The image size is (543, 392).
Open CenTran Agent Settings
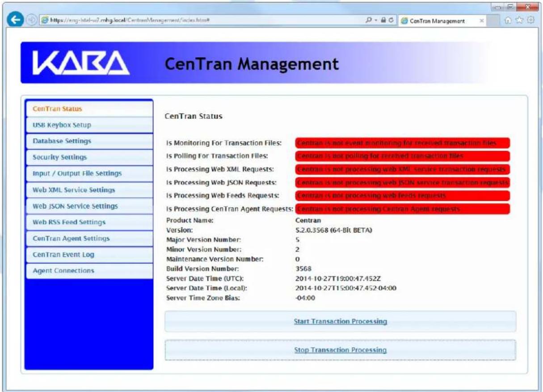tap(89, 238)
